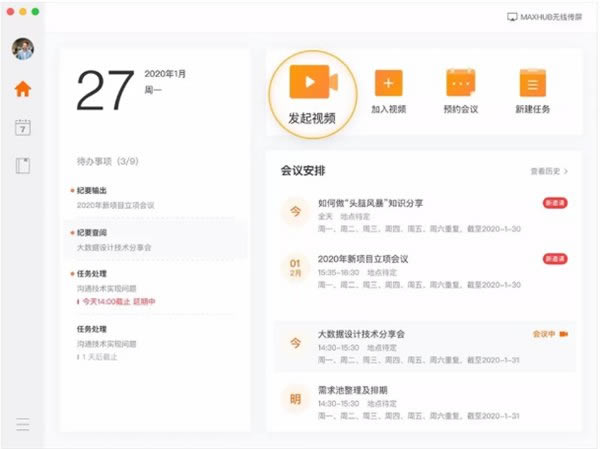This screenshot has width=600, height=449.
Task: Click the 明 badge beside 需求池整理及排期
Action: pos(295,399)
